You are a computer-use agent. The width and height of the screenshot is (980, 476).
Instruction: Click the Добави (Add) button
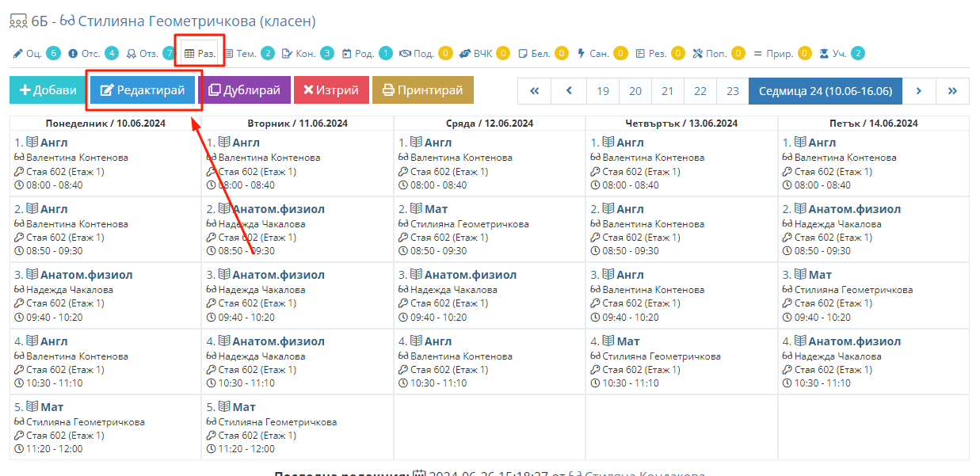48,90
